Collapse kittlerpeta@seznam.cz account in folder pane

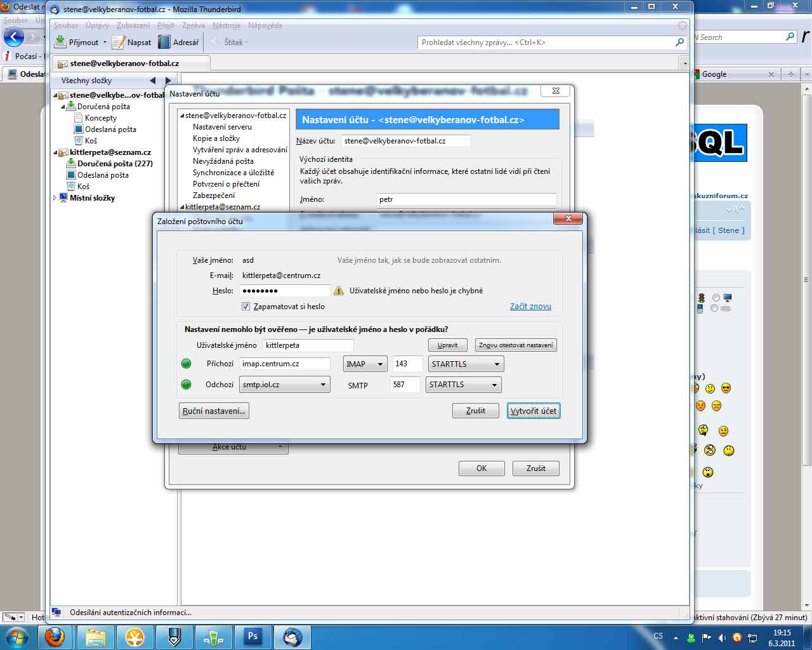55,152
